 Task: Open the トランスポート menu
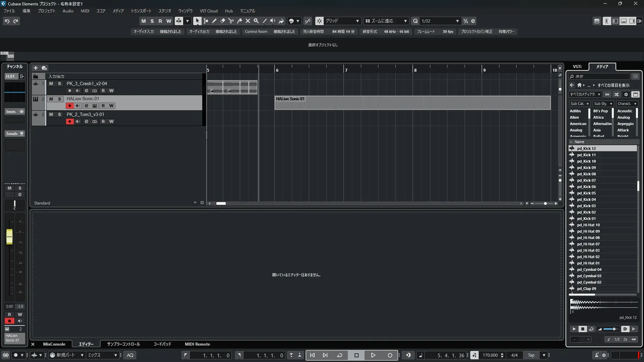(x=141, y=11)
